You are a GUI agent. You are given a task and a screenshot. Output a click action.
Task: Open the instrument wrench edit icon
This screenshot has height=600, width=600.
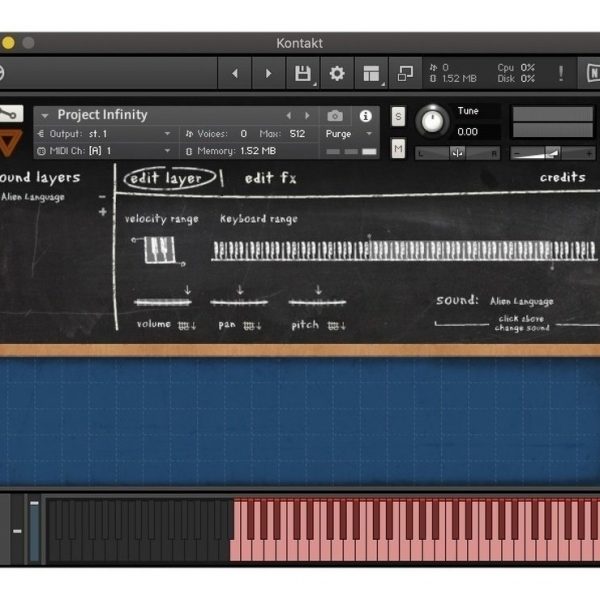[11, 114]
